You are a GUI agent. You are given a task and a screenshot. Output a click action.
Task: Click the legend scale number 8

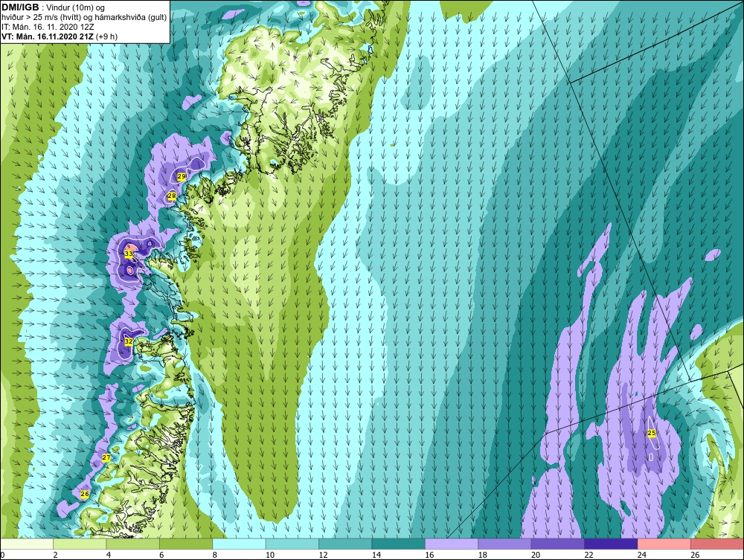[x=215, y=555]
